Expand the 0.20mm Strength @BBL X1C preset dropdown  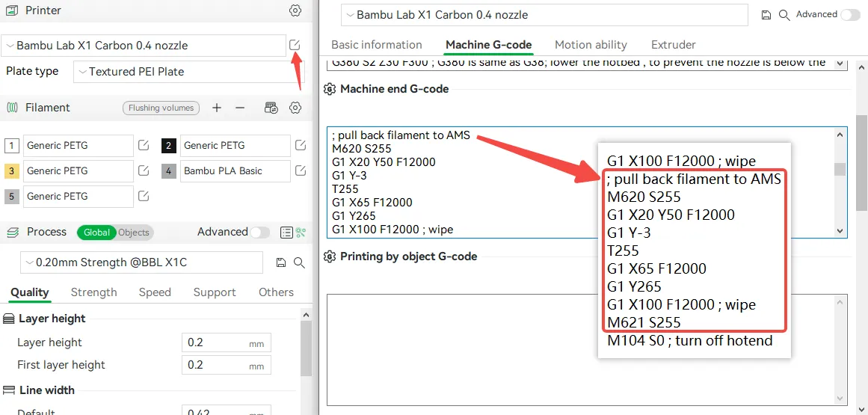click(x=142, y=263)
